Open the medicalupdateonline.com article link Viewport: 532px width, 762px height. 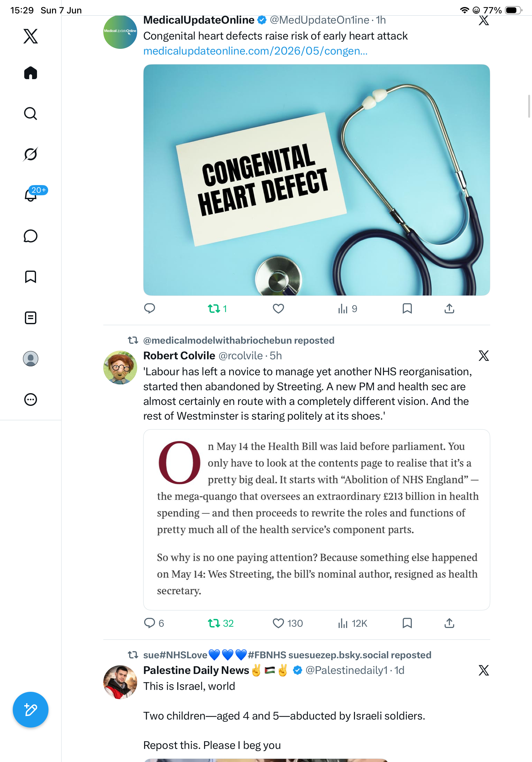tap(255, 51)
